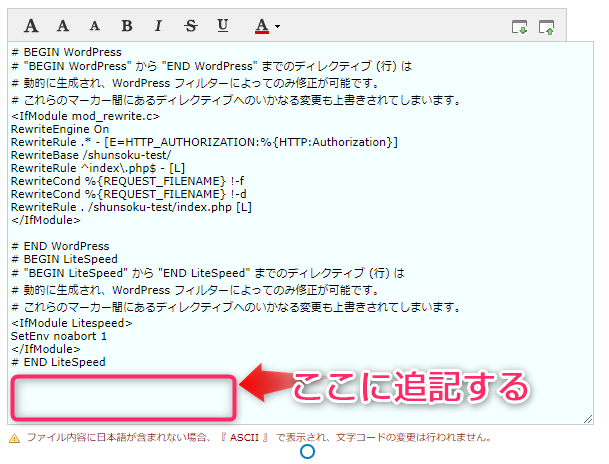The width and height of the screenshot is (609, 464).
Task: Click the empty area highlighted by the pink box
Action: 123,399
